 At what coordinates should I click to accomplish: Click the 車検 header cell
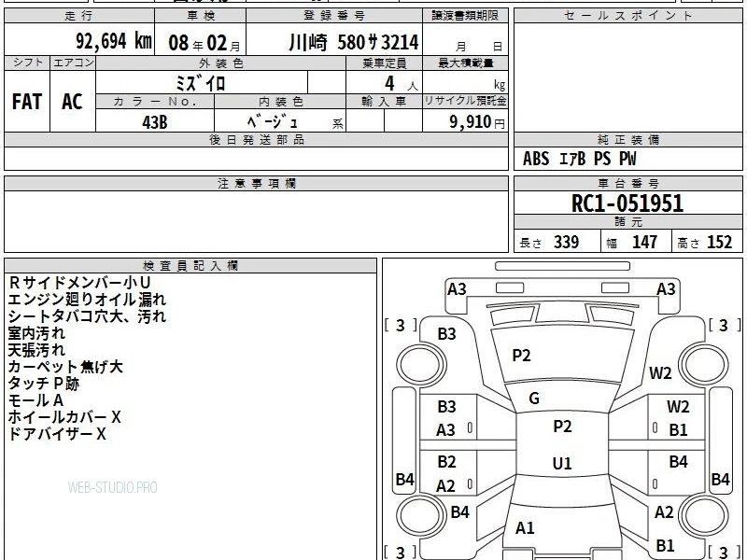[201, 16]
